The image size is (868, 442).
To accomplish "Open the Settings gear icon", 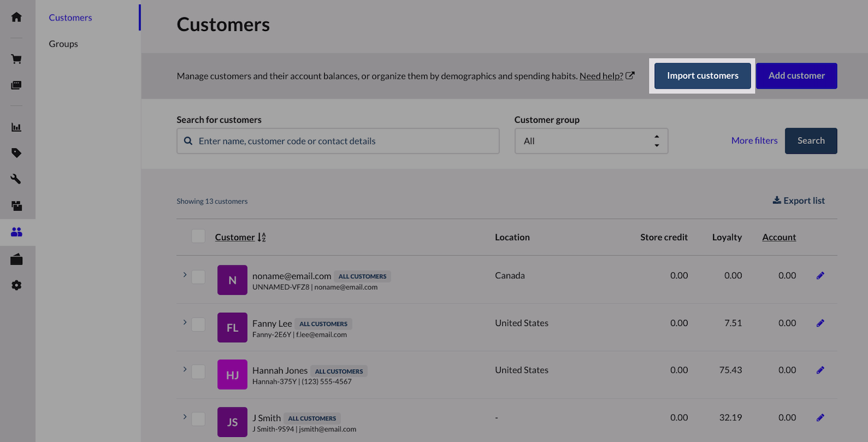I will 17,285.
